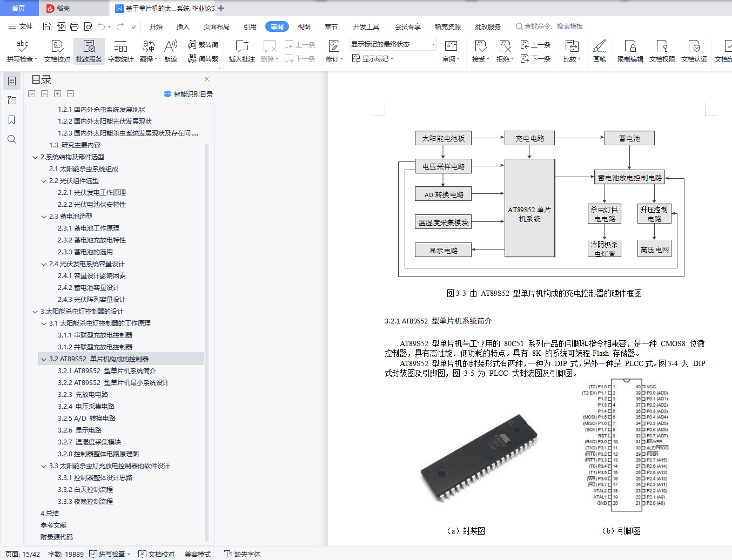Screen dimensions: 732x560
Task: Click the Save icon in quick access toolbar
Action: 47,26
